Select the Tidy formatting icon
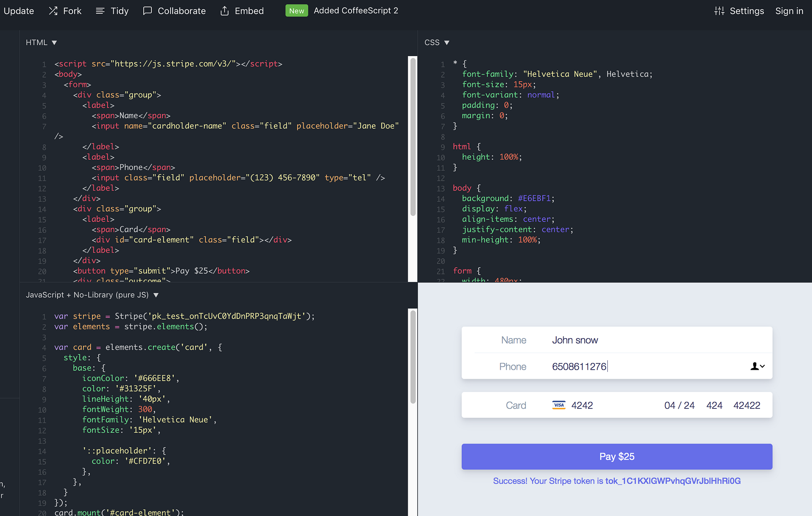This screenshot has height=516, width=812. tap(100, 11)
